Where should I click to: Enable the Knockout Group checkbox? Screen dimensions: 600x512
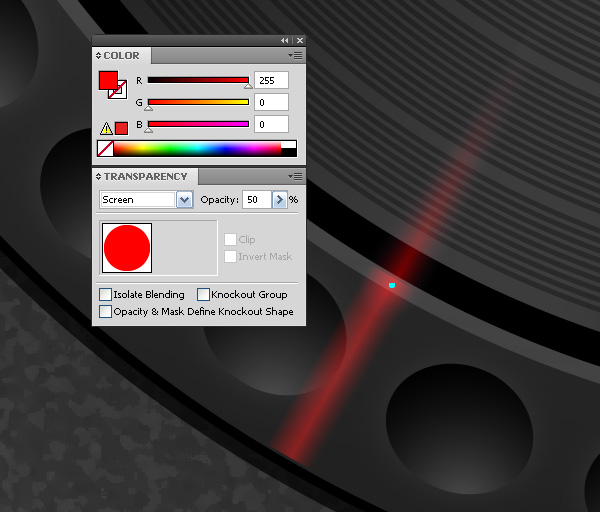(203, 294)
